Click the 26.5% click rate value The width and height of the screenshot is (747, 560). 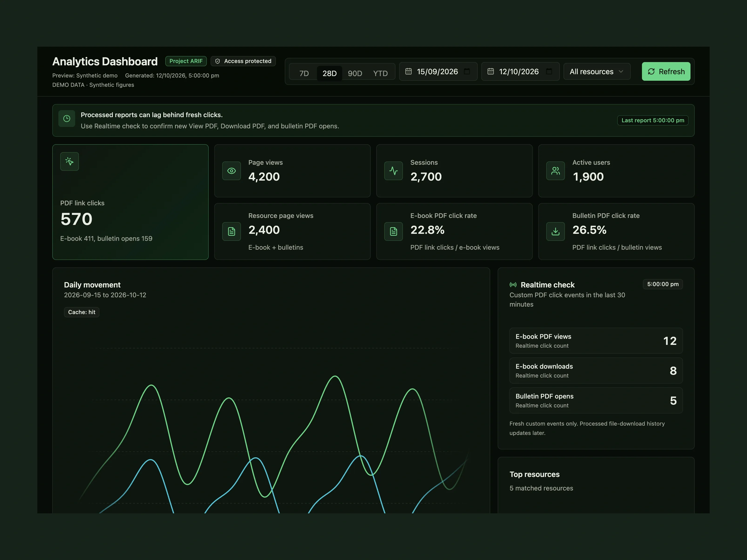point(589,230)
